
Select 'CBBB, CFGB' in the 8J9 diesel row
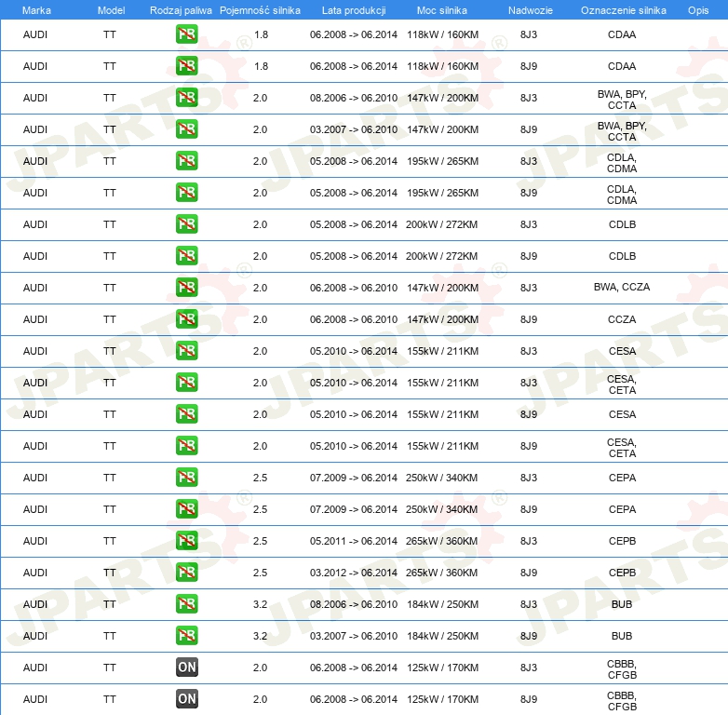point(622,701)
